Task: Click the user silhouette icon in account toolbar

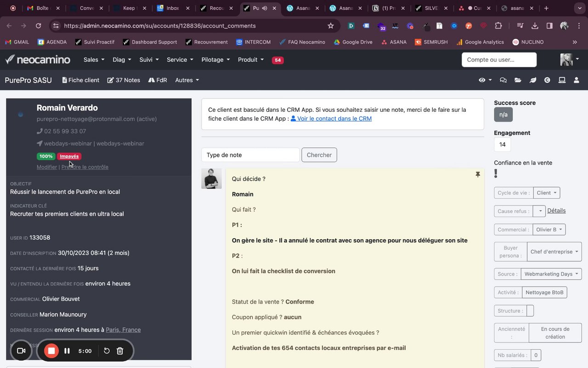Action: pyautogui.click(x=577, y=80)
